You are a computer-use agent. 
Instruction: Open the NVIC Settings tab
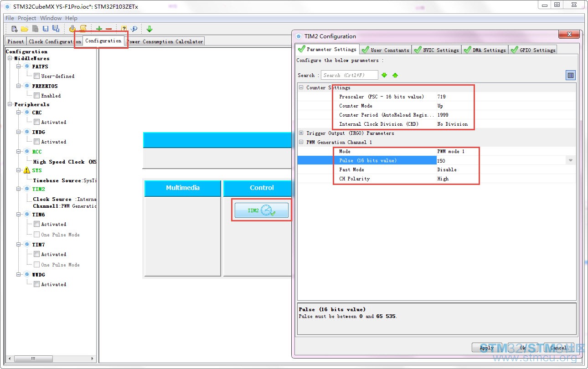coord(436,50)
